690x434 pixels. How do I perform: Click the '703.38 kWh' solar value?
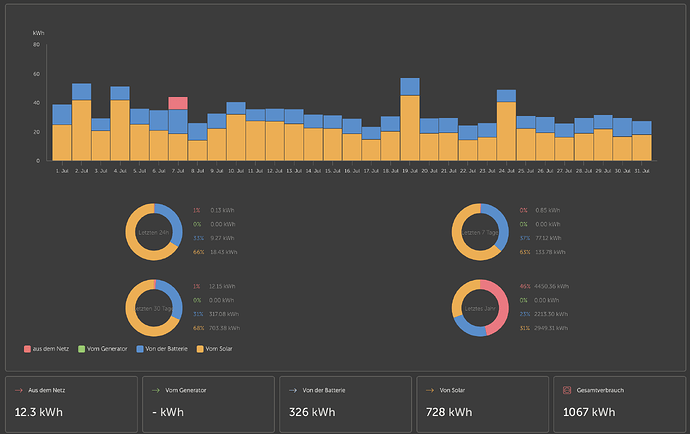pos(224,328)
